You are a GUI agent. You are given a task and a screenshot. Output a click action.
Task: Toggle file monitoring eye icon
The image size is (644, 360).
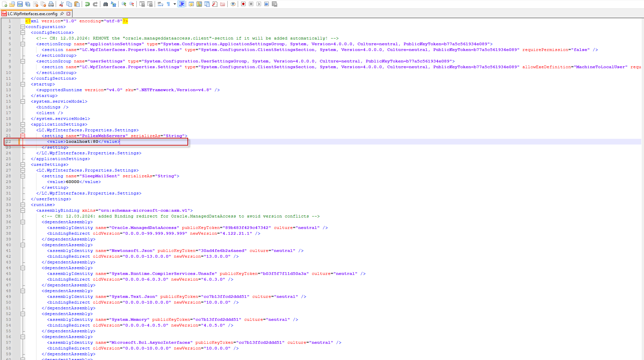point(233,4)
